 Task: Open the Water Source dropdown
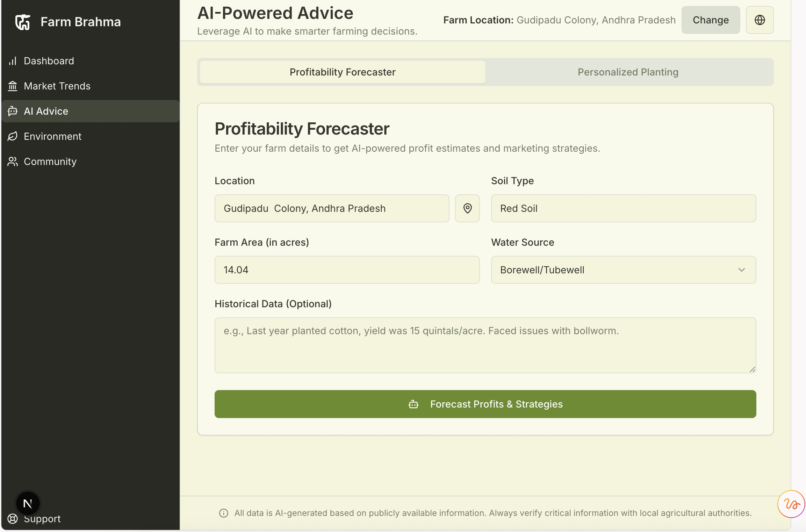(615, 270)
